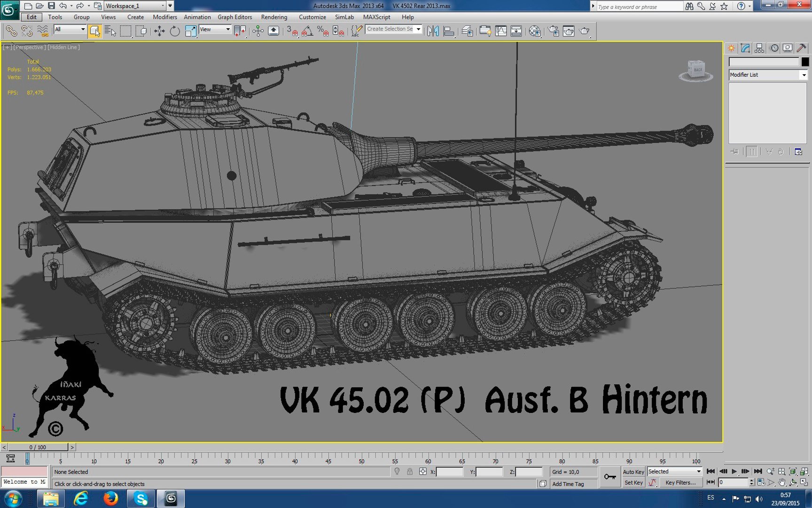
Task: Open the Material Editor
Action: 535,32
